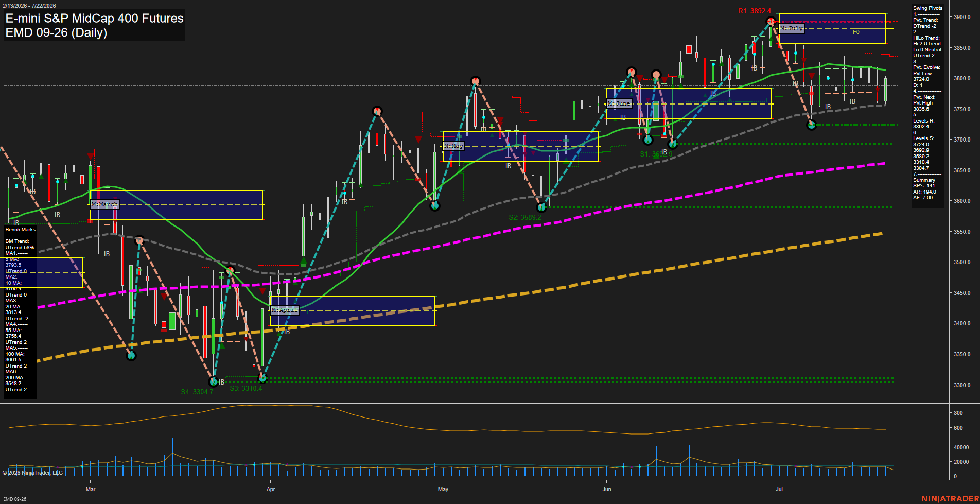Click the 3500.0 price axis label

point(962,262)
